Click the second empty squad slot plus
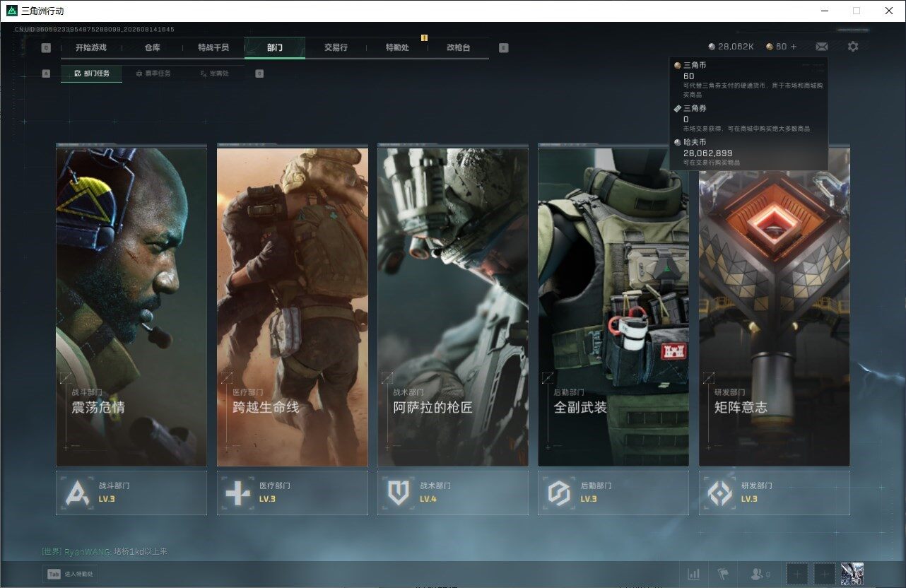 pyautogui.click(x=824, y=574)
